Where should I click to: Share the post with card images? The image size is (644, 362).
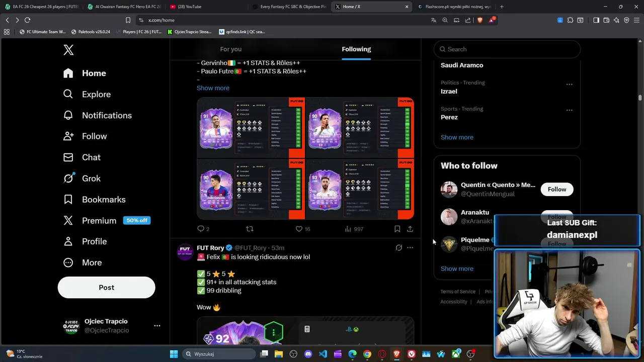coord(410,229)
